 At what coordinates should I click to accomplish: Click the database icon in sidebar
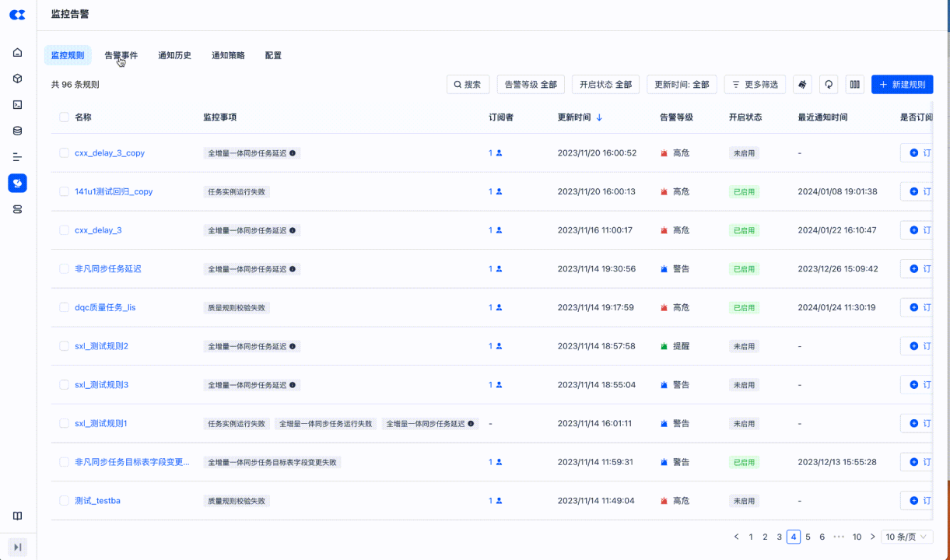point(17,131)
